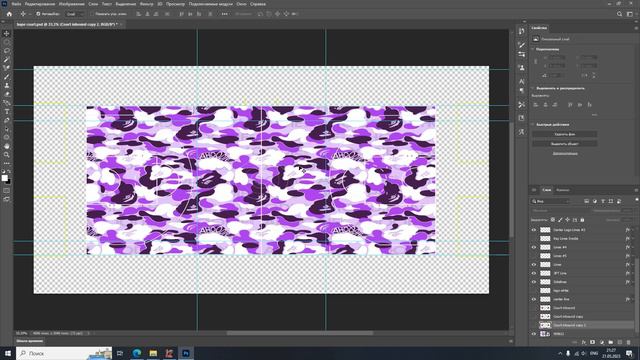Lock transparent pixels icon
Screen dimensions: 640x360
point(553,220)
